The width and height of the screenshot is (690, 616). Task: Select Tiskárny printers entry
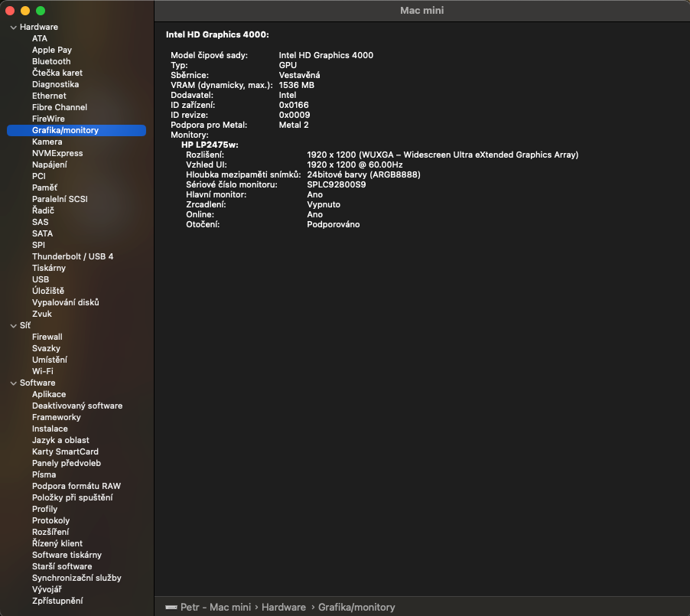click(49, 268)
